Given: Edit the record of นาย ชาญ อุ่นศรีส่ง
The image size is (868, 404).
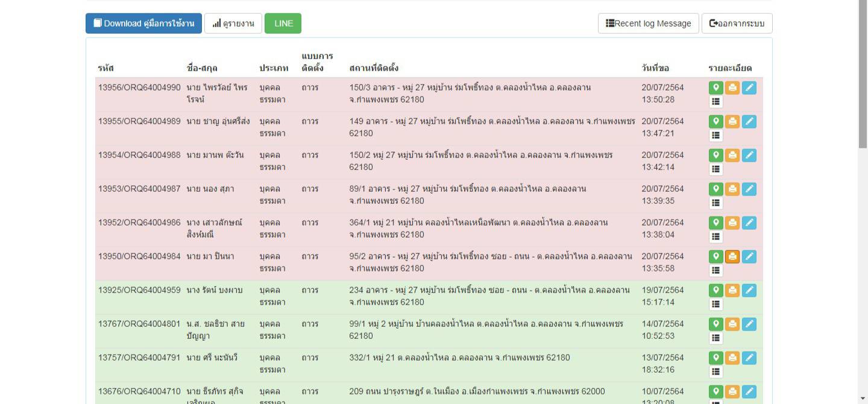Looking at the screenshot, I should pos(749,121).
